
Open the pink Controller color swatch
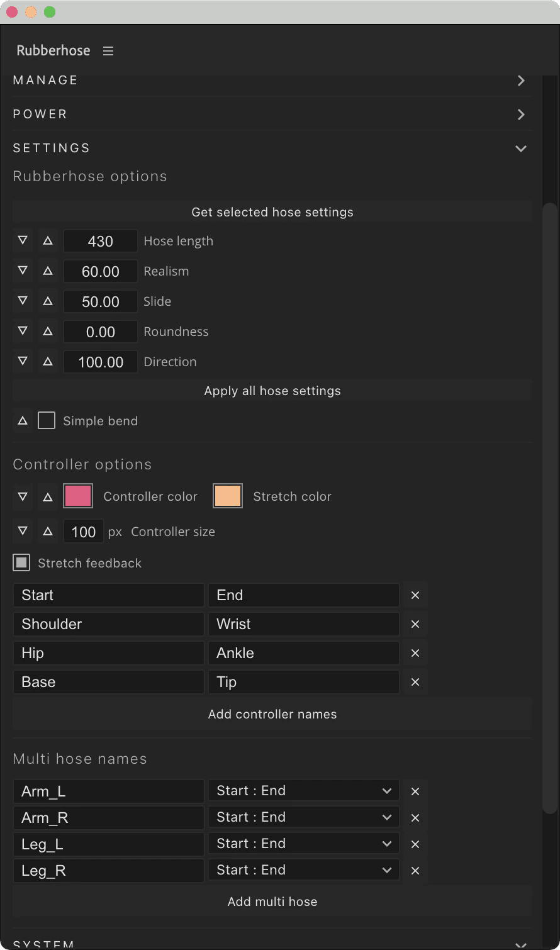click(x=78, y=496)
